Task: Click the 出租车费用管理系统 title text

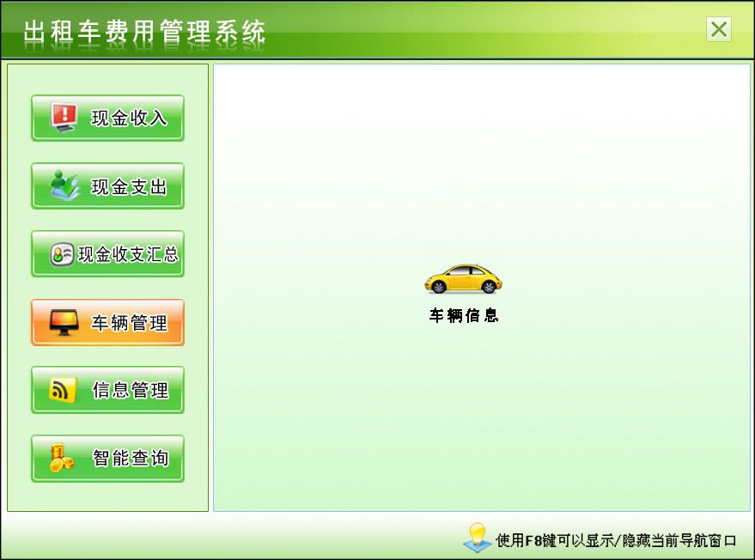Action: 143,31
